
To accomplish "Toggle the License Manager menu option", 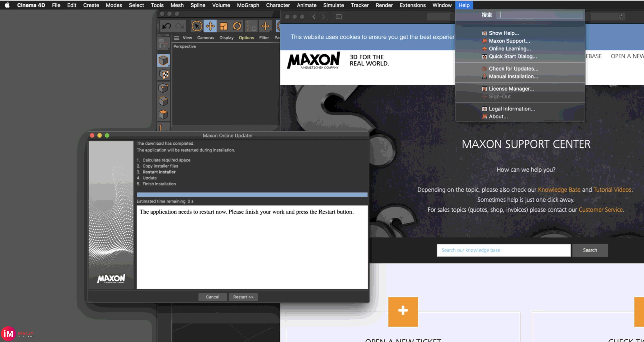I will [x=511, y=88].
